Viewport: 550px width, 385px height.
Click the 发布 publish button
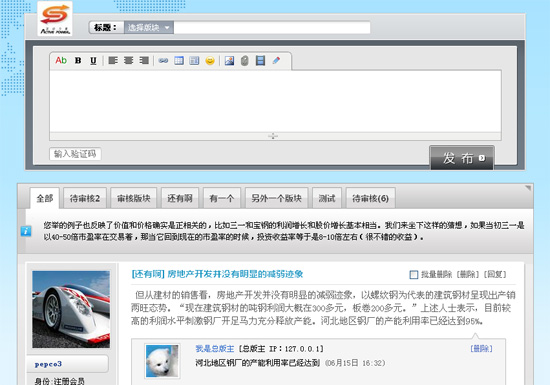tap(462, 158)
